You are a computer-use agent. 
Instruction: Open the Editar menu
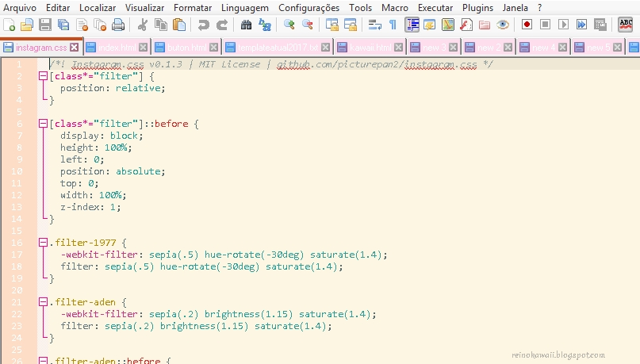pos(58,8)
